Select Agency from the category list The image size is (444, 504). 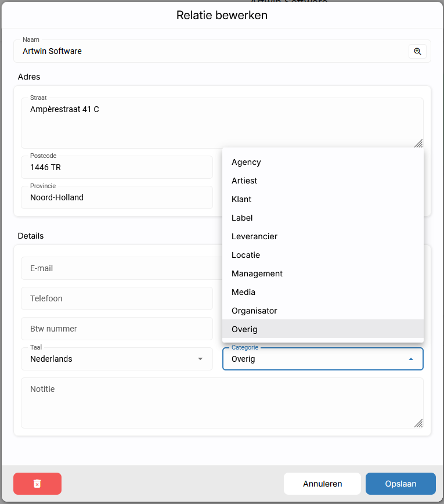(323, 162)
